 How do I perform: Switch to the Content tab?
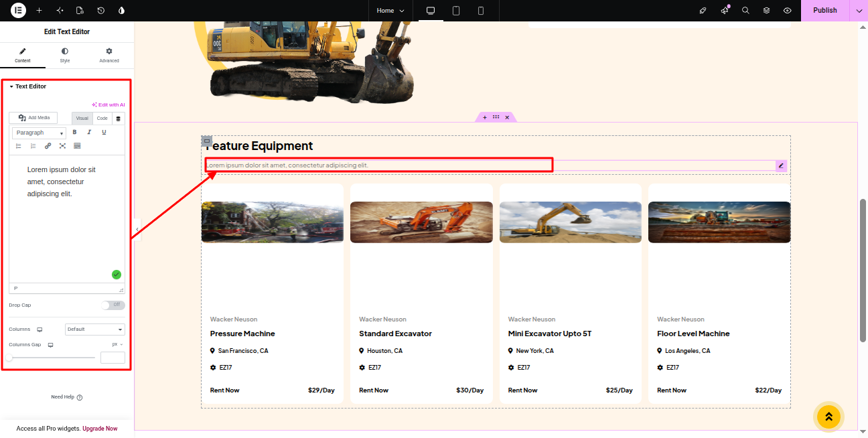[23, 55]
